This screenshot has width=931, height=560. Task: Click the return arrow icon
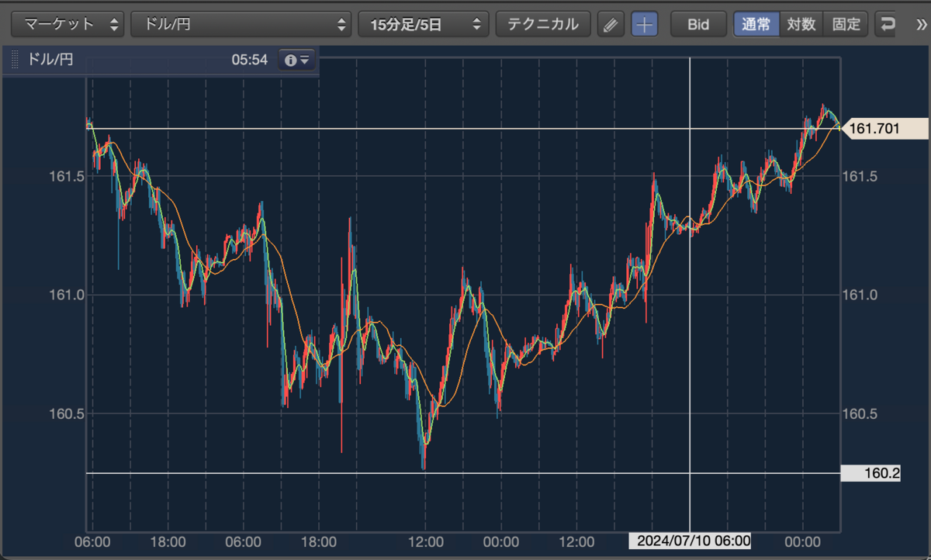[888, 24]
